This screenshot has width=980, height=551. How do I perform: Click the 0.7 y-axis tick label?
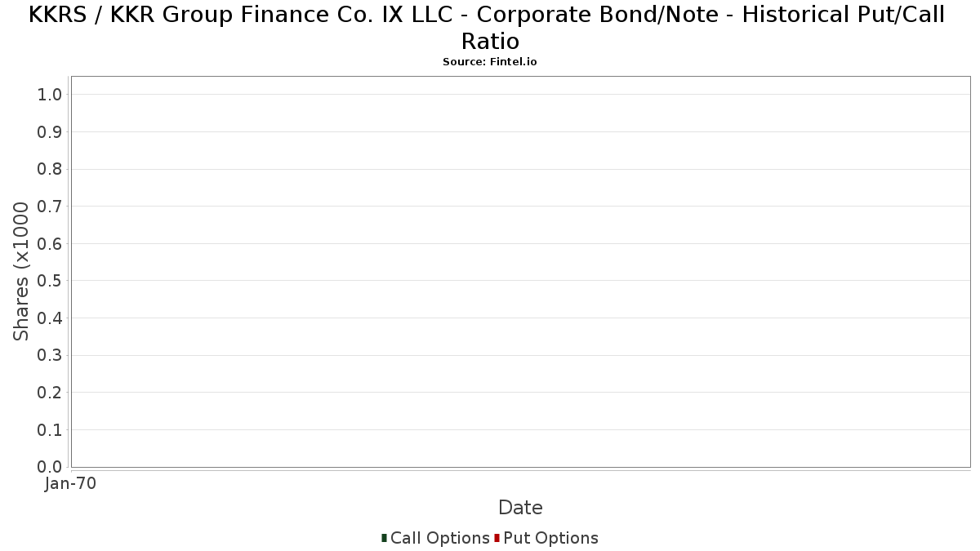tap(50, 207)
